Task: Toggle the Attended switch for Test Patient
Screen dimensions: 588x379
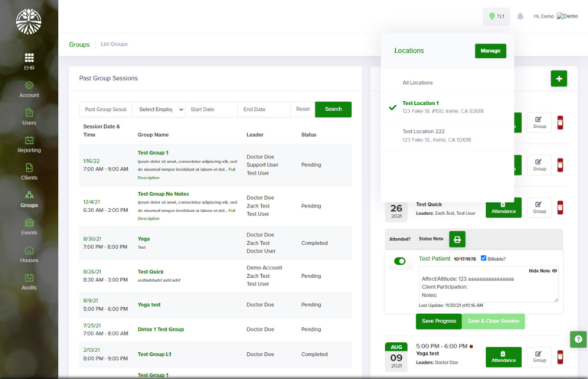Action: [400, 261]
